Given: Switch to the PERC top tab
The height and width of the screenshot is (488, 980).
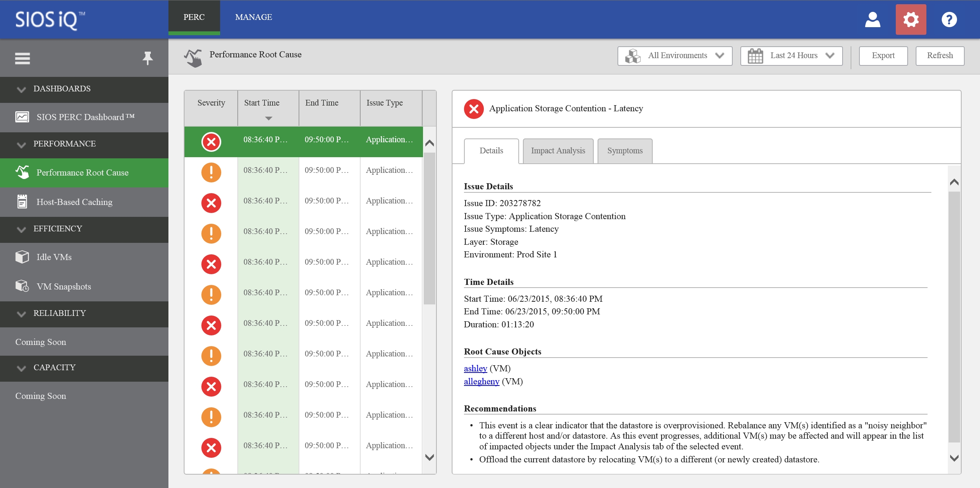Looking at the screenshot, I should [x=194, y=17].
